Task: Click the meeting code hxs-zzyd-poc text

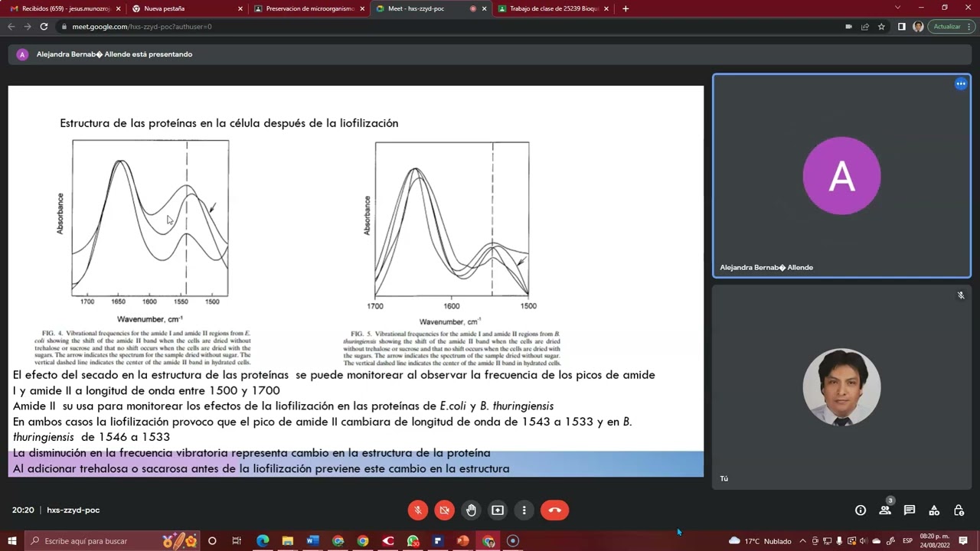Action: tap(73, 510)
